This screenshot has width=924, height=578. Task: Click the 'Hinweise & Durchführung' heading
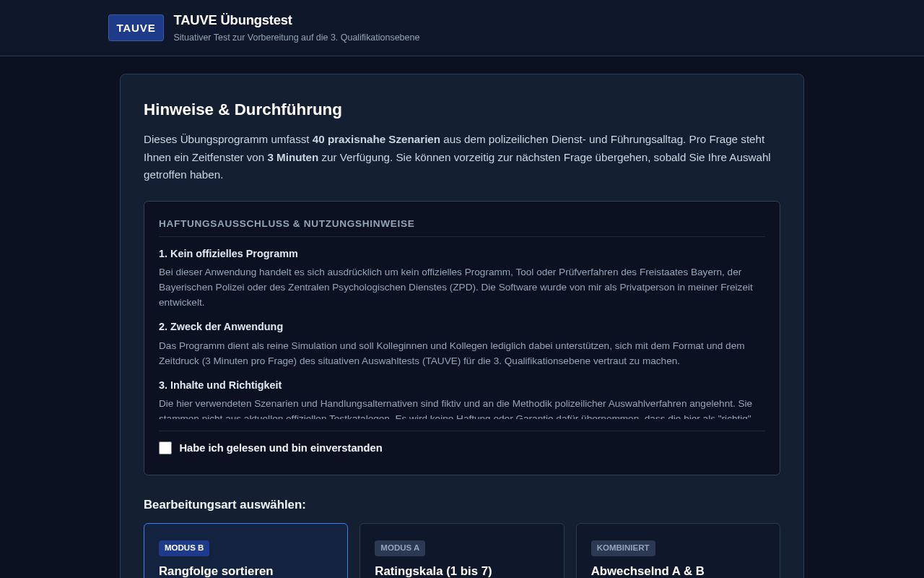(x=243, y=110)
